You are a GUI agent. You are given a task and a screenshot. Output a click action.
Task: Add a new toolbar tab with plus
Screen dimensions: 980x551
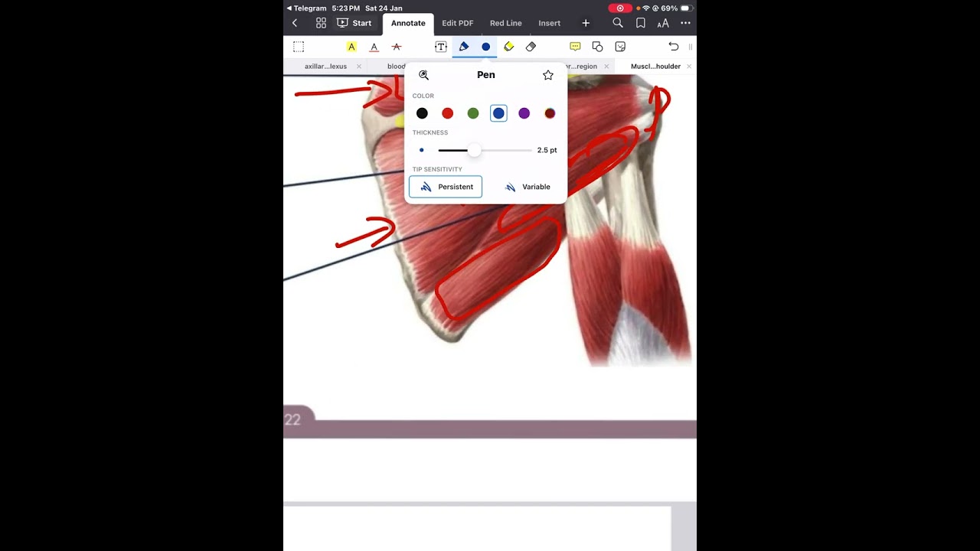(586, 23)
